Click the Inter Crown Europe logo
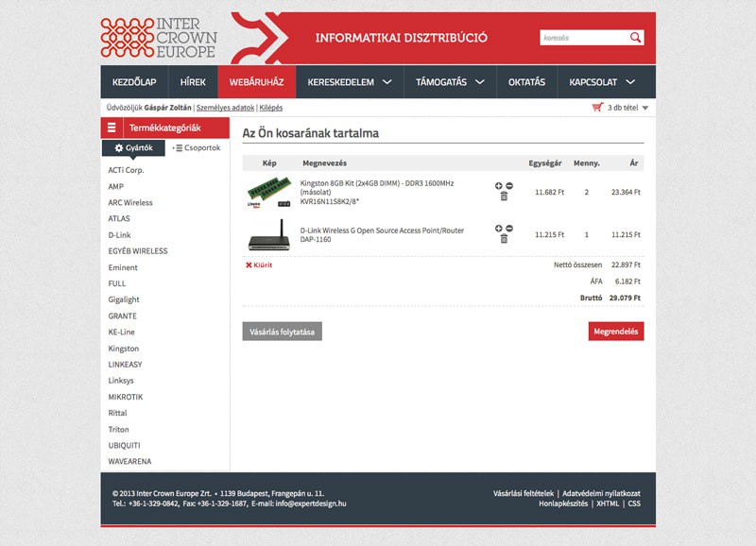The image size is (756, 546). coord(159,38)
